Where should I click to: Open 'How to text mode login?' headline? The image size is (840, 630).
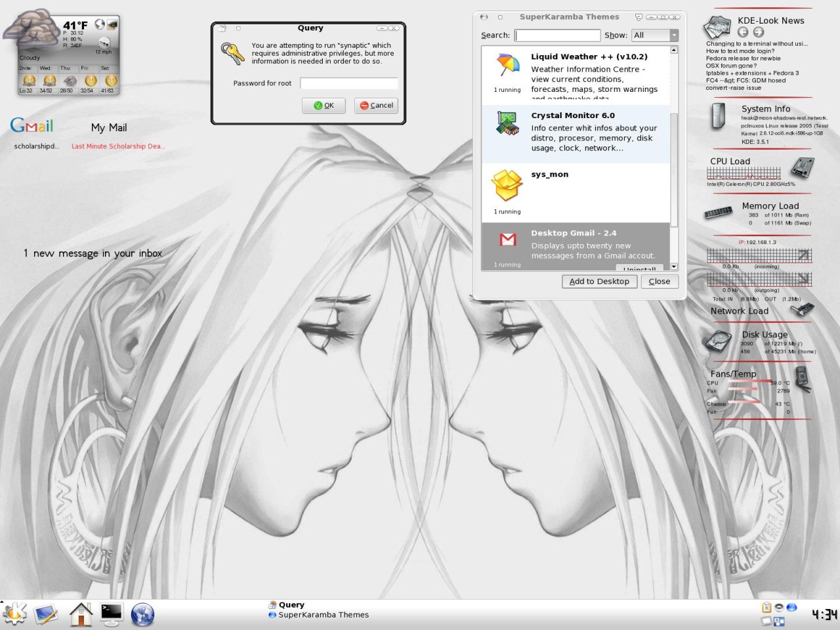coord(740,51)
